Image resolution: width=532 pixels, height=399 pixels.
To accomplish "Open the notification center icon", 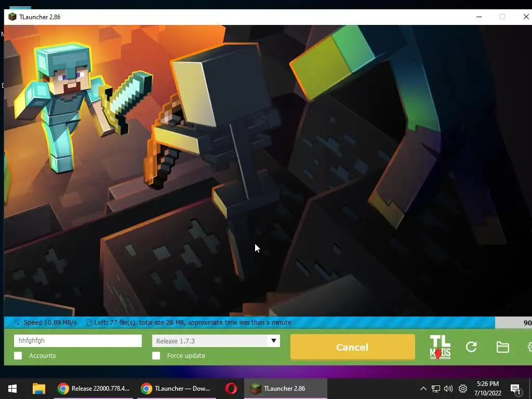I will pos(515,389).
